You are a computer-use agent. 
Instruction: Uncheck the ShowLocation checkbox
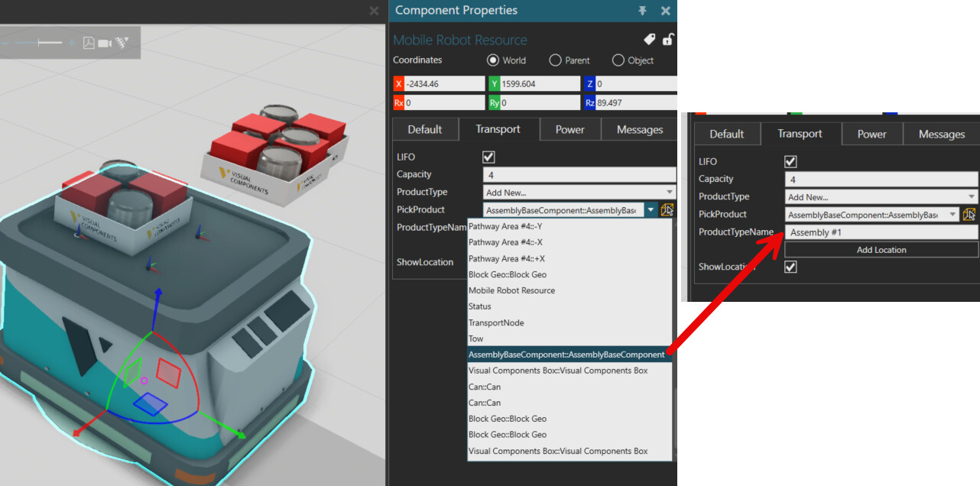click(x=790, y=267)
